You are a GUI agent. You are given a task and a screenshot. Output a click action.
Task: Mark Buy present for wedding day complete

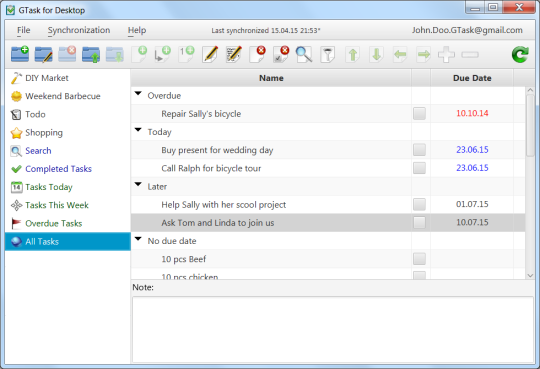tap(419, 150)
